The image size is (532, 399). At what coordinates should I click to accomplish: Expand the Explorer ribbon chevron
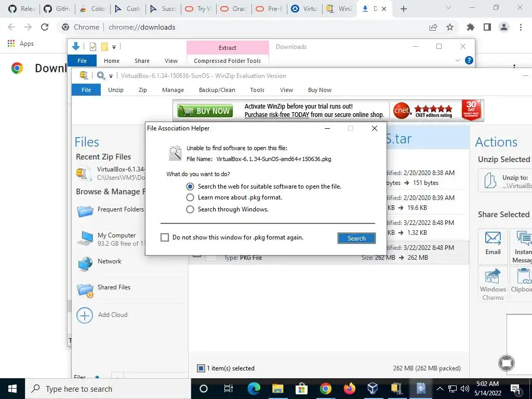[x=457, y=60]
